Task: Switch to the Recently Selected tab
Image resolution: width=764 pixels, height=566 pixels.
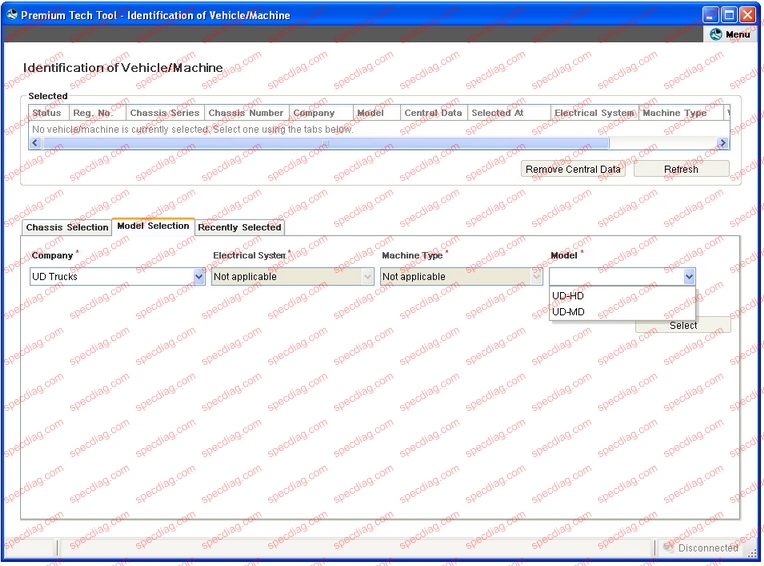Action: (x=239, y=227)
